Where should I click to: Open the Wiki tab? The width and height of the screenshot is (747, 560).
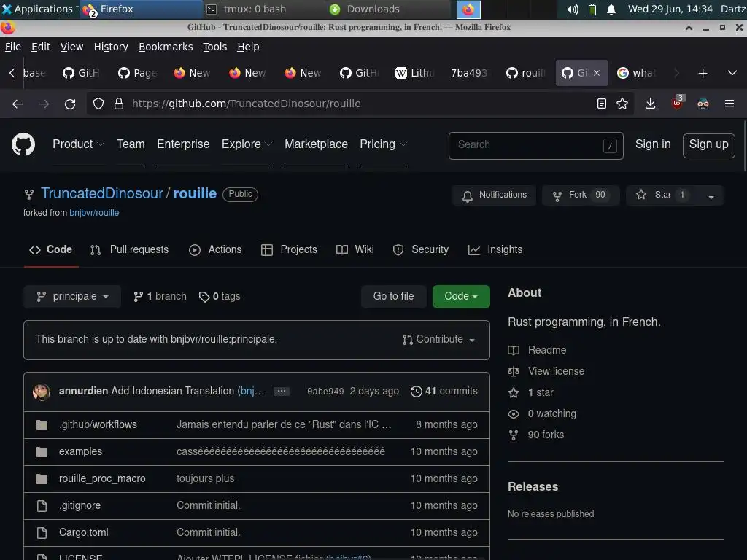coord(355,249)
